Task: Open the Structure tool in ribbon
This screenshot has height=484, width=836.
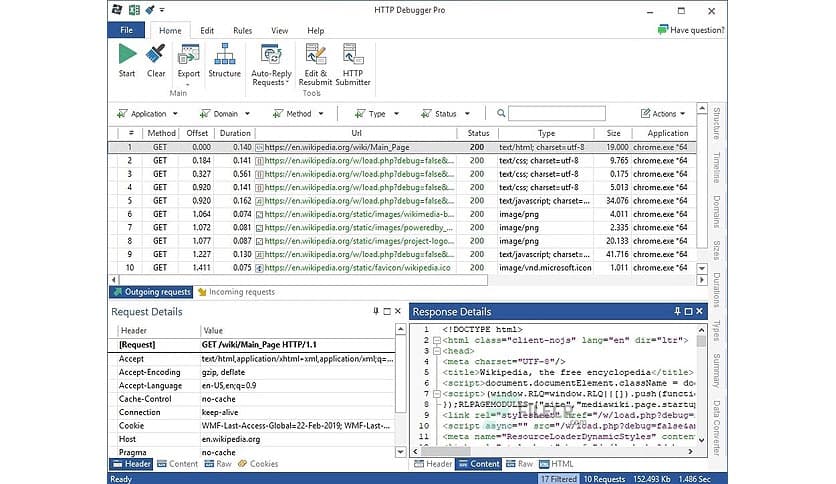Action: pyautogui.click(x=224, y=56)
